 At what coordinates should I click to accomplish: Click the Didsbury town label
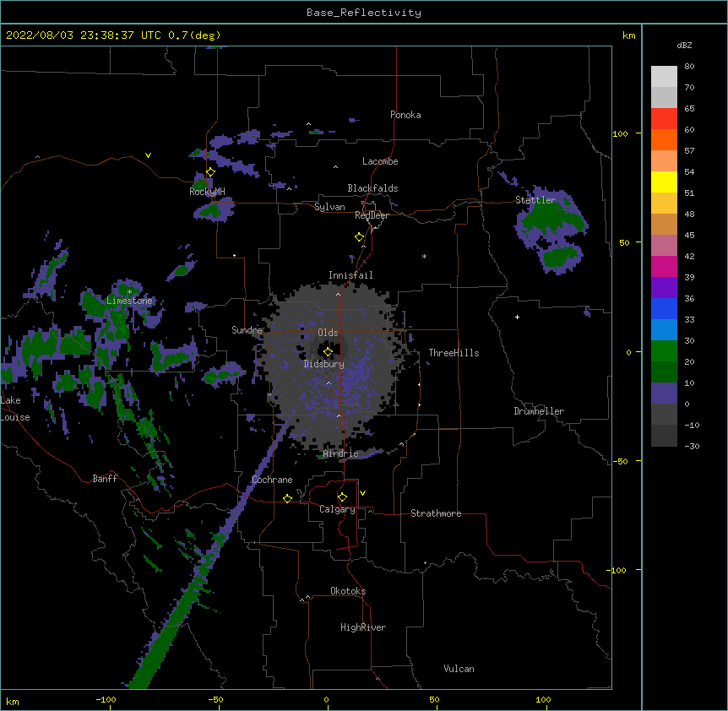(x=324, y=364)
